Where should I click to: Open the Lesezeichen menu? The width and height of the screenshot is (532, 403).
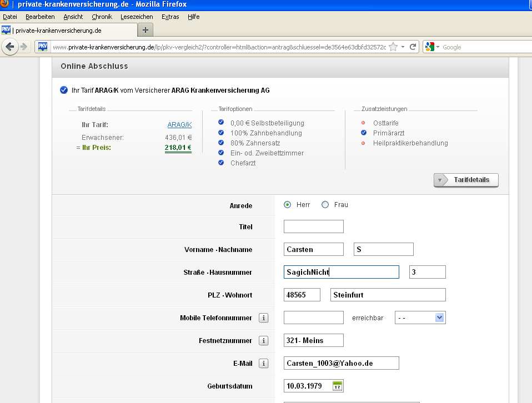pyautogui.click(x=137, y=17)
